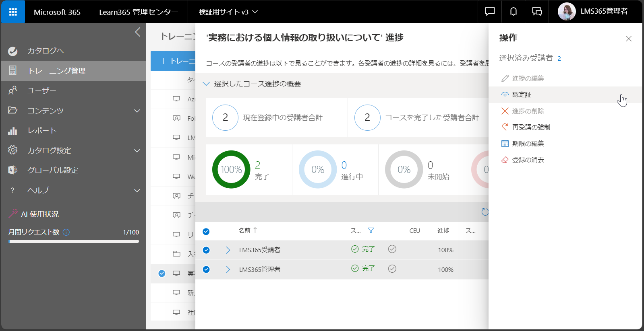Toggle the select-all checkbox in table header
Screen dimensions: 644x331
(x=206, y=231)
